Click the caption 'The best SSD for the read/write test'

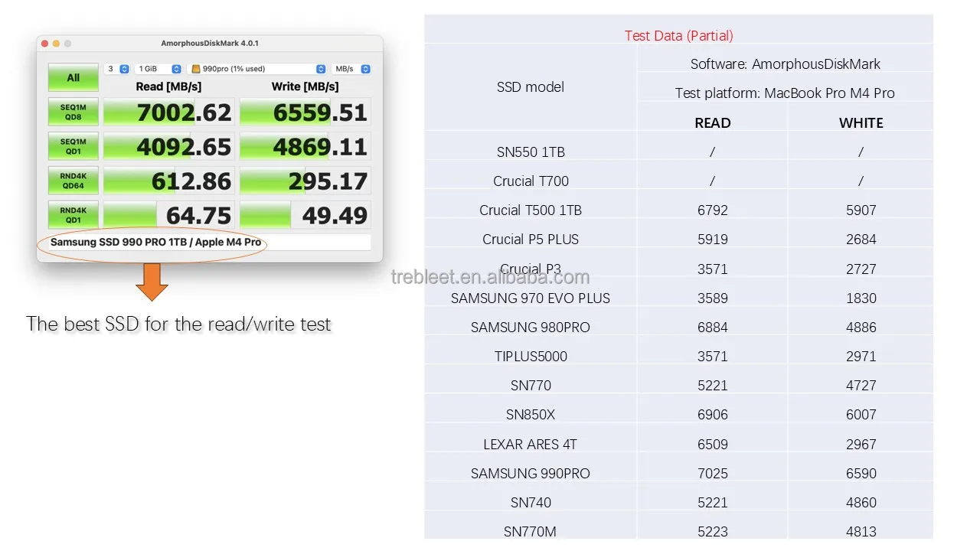(178, 324)
